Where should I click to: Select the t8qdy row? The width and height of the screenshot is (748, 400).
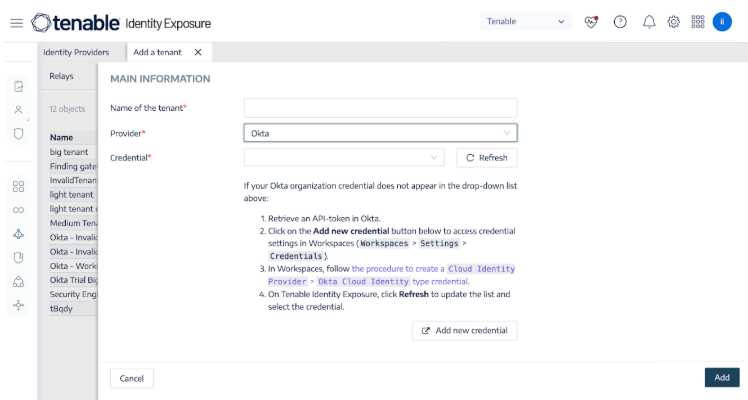click(73, 308)
